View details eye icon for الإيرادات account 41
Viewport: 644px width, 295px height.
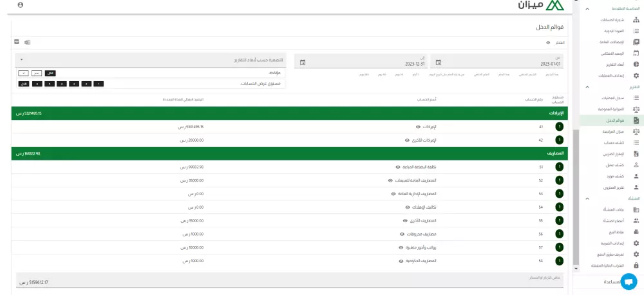click(418, 127)
